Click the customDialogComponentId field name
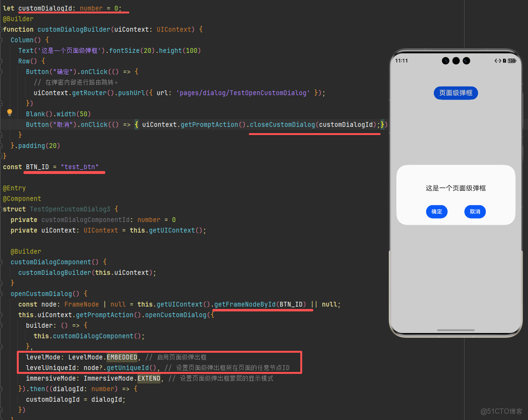This screenshot has height=420, width=528. (86, 220)
